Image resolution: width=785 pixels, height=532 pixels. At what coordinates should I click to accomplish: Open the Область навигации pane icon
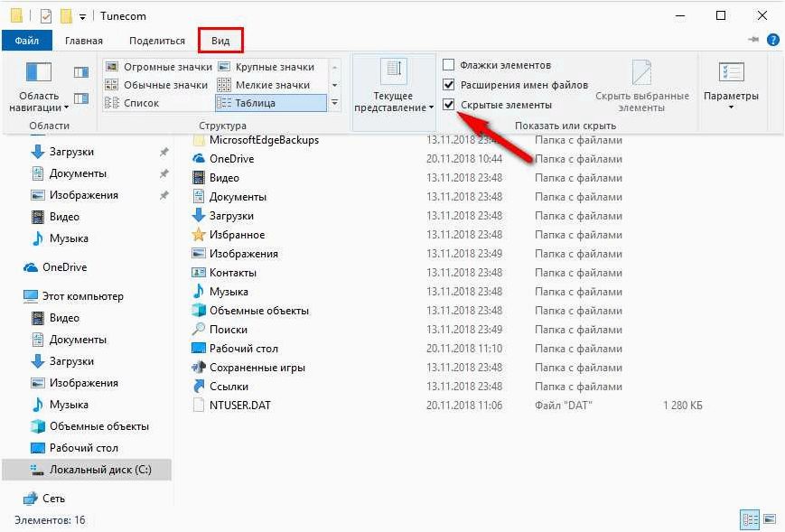point(39,72)
